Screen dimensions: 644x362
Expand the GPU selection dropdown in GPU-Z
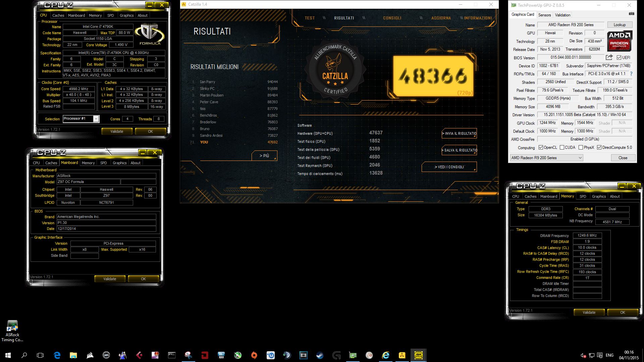[x=546, y=158]
